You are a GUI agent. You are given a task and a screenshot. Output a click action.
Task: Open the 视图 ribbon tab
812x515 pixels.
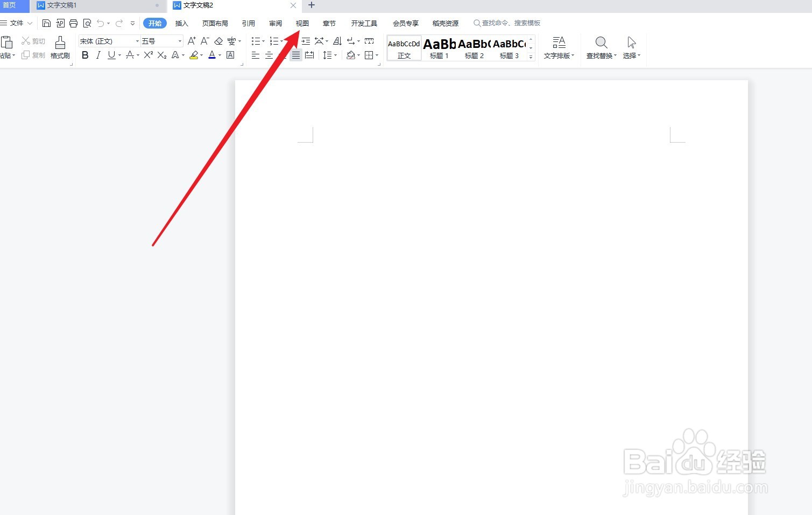pos(302,23)
